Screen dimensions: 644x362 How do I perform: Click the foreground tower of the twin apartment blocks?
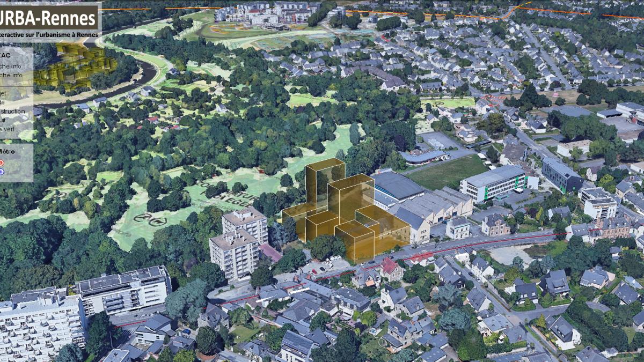pyautogui.click(x=234, y=255)
